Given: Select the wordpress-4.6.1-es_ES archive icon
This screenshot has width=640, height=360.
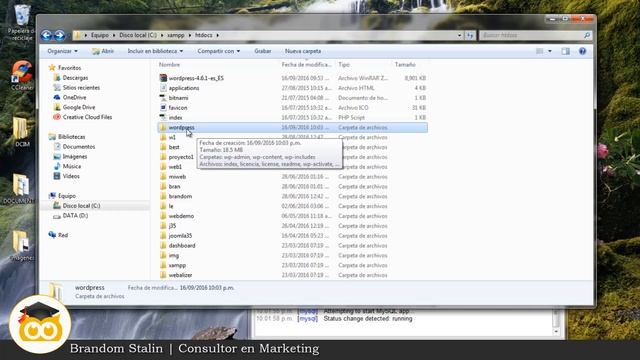Looking at the screenshot, I should pos(163,78).
